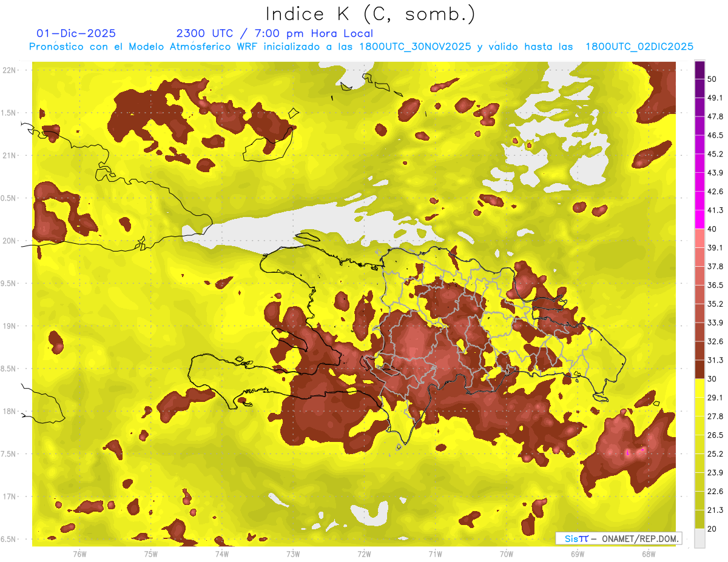Image resolution: width=728 pixels, height=562 pixels.
Task: Click the '35.2' legend value
Action: click(715, 304)
